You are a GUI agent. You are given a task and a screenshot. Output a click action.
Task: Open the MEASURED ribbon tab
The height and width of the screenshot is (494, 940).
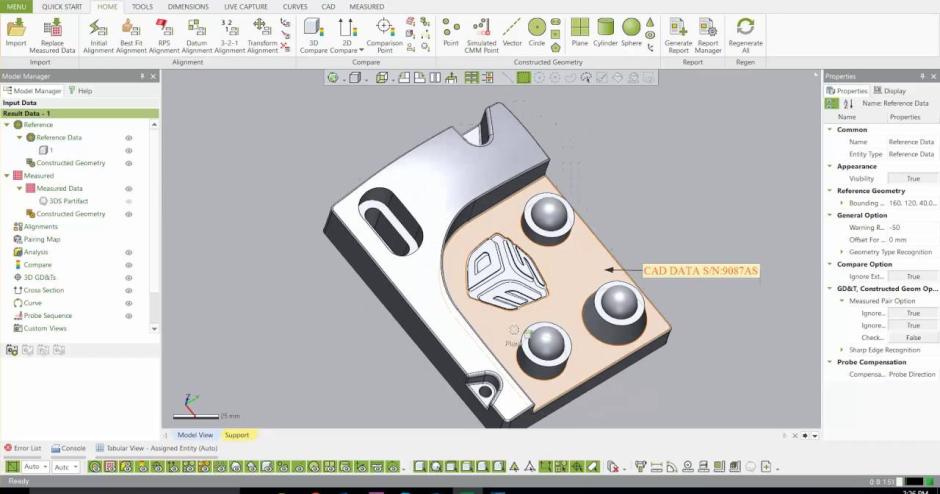click(367, 7)
